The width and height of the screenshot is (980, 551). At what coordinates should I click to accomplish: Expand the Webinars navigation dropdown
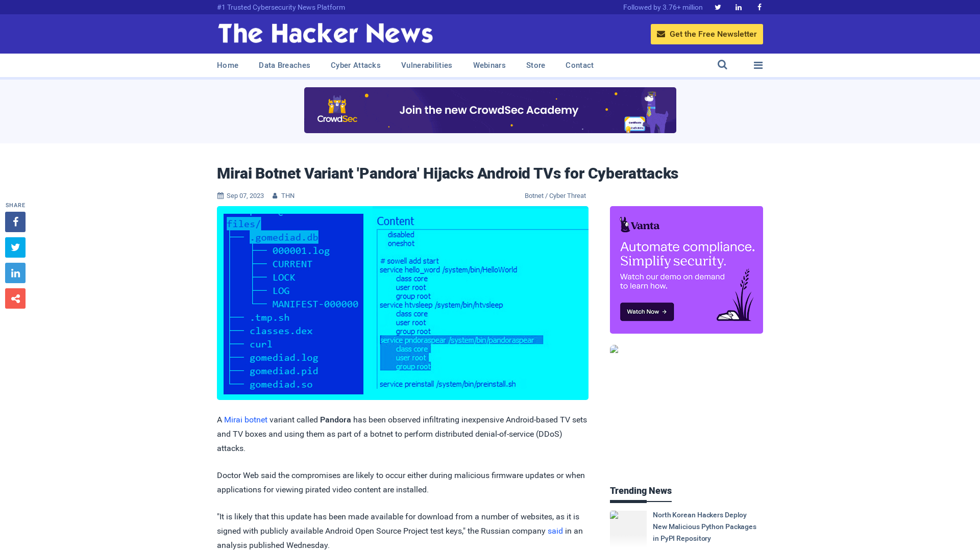(x=489, y=65)
